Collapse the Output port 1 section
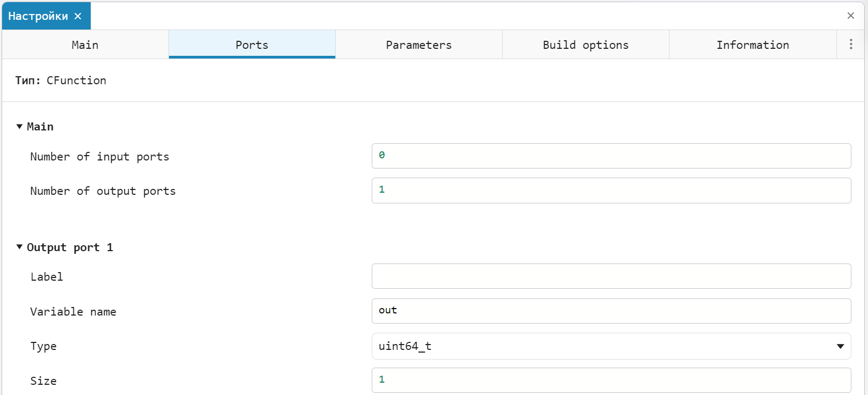 [x=19, y=247]
